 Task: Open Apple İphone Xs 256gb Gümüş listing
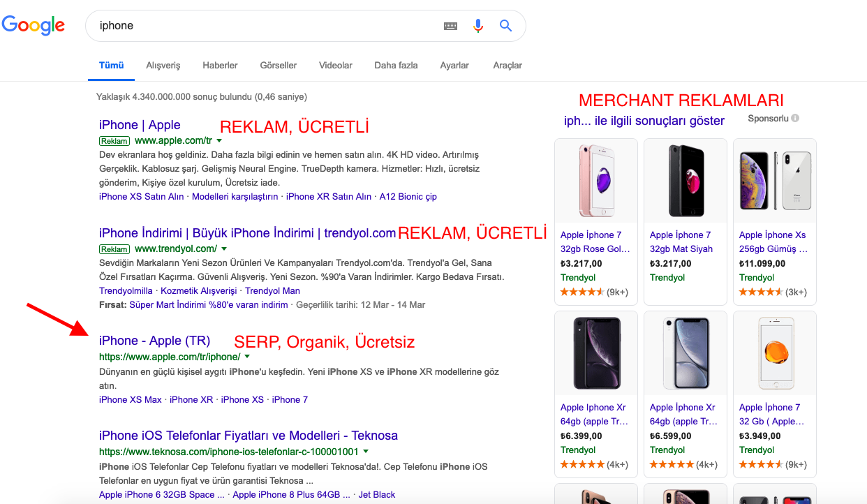[x=773, y=242]
